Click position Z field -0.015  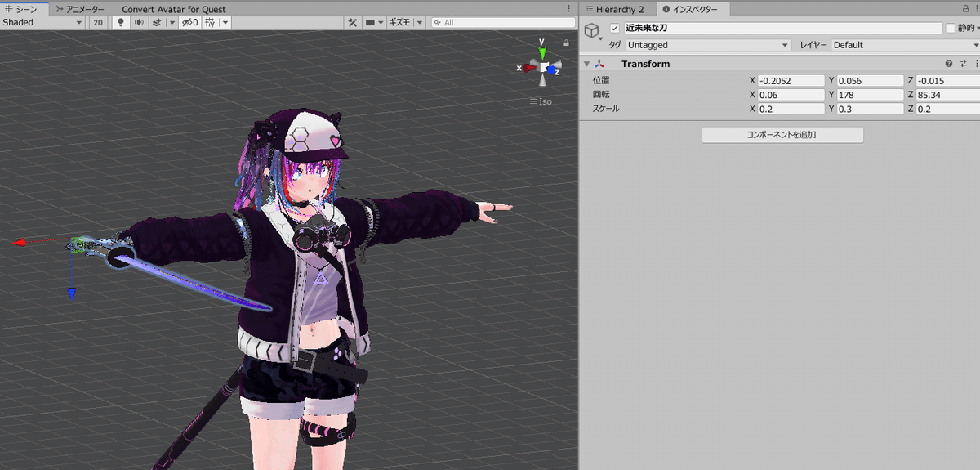point(947,81)
